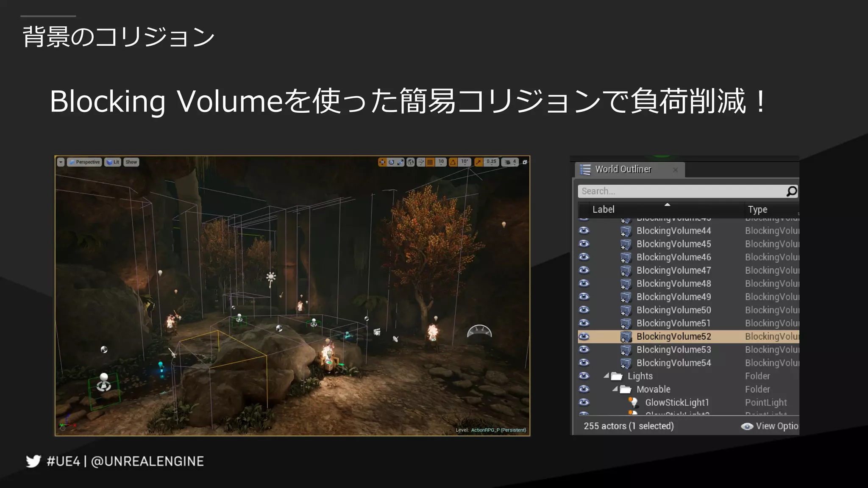Close the World Outliner tab

coord(676,170)
